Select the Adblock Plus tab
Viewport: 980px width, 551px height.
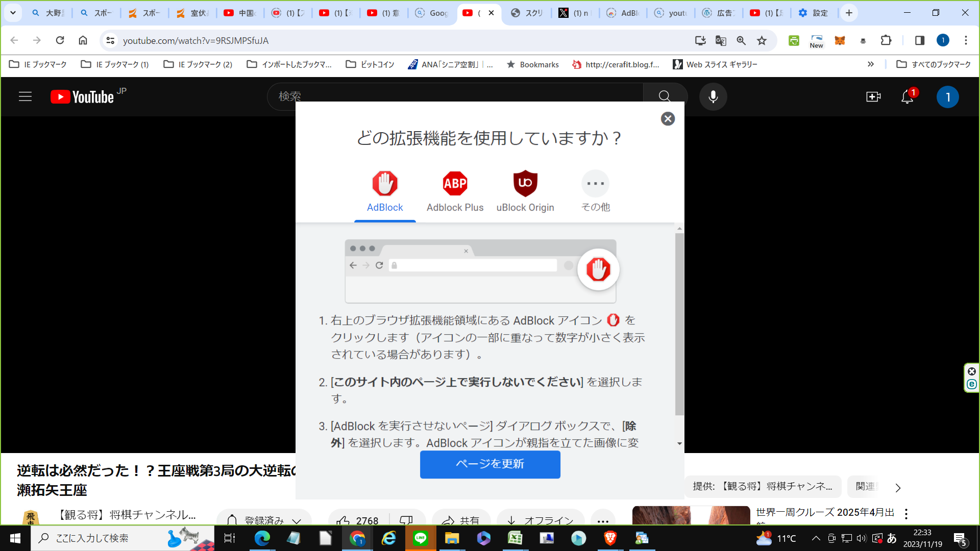pos(455,192)
